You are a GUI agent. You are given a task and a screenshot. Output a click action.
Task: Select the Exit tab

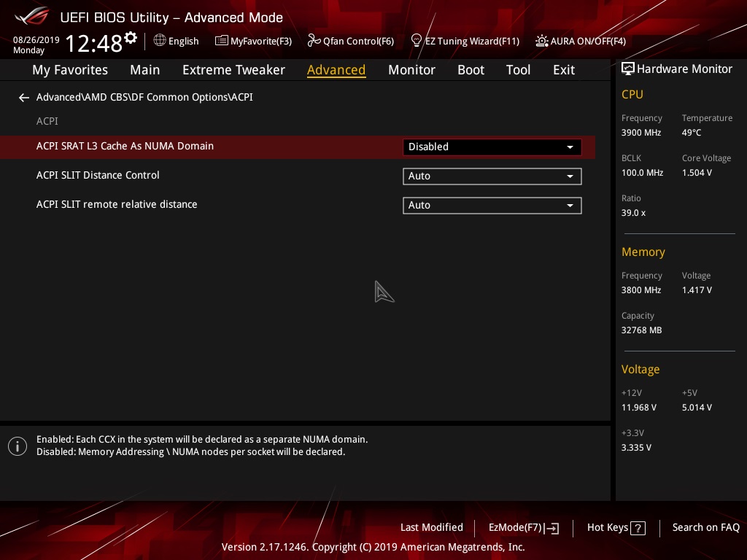(564, 70)
